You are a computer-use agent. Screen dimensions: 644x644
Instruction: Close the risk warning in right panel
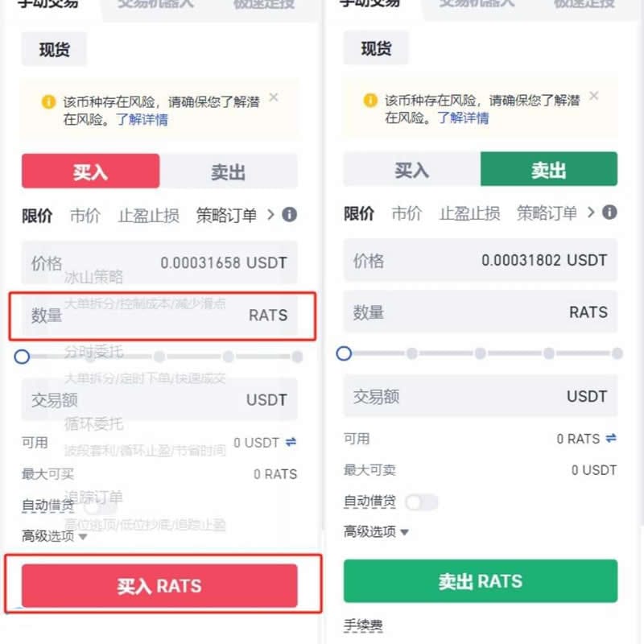pyautogui.click(x=594, y=96)
